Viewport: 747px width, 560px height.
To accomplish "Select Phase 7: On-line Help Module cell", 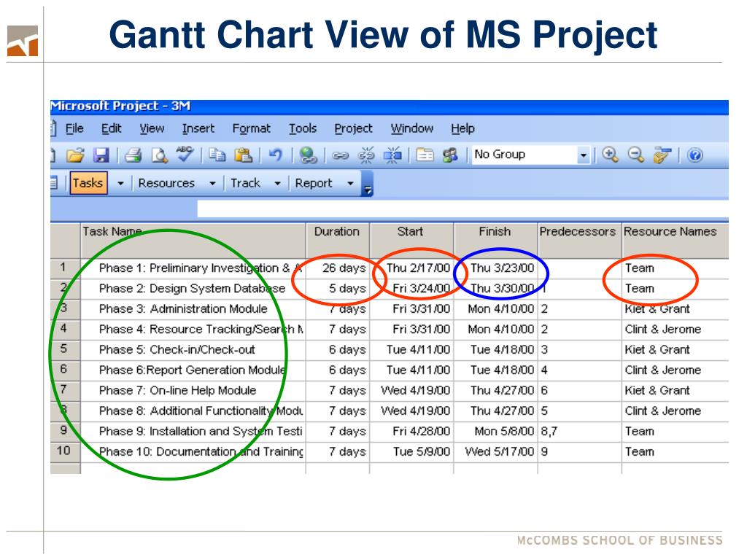I will (193, 391).
